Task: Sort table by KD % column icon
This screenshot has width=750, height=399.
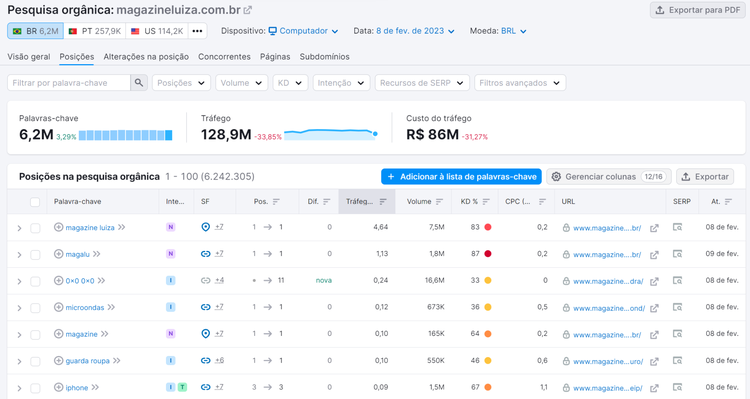Action: tap(486, 201)
